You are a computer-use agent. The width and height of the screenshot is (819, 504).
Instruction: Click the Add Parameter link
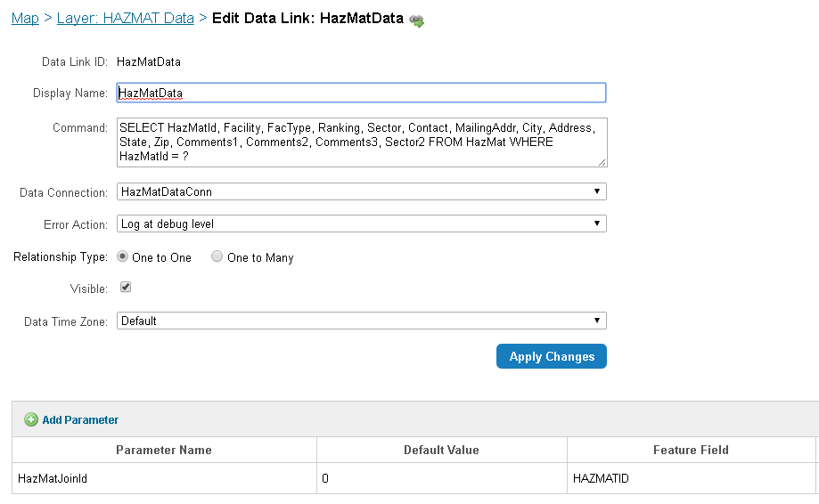coord(80,420)
